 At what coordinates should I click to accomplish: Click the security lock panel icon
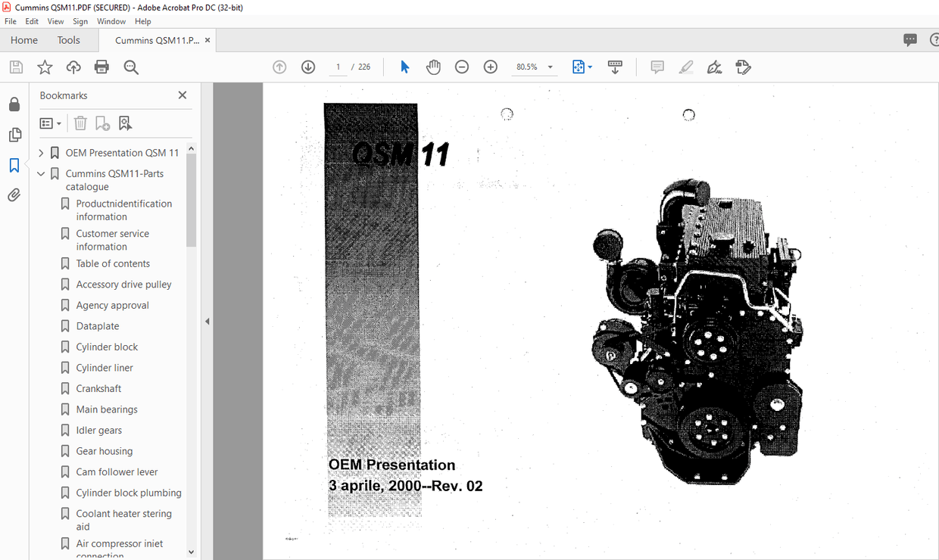(x=14, y=104)
